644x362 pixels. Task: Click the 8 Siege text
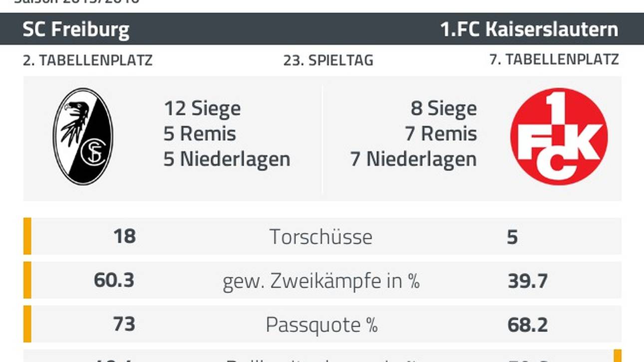click(443, 109)
